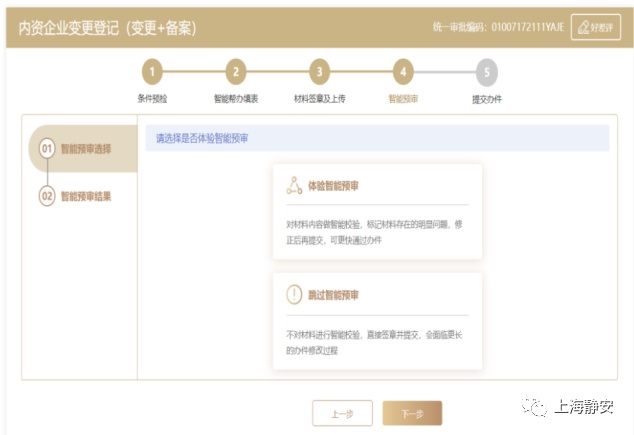Click the 请选择是否体验智能预审 notice banner
634x435 pixels.
pos(377,138)
